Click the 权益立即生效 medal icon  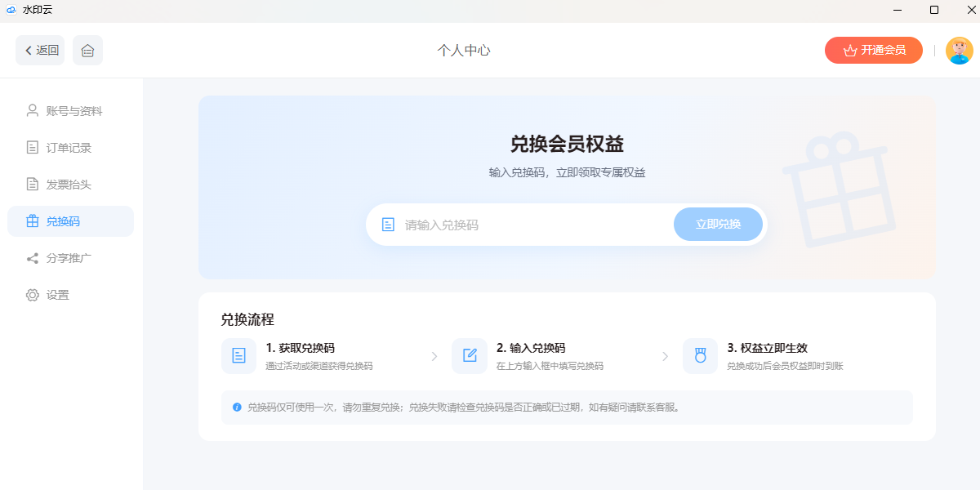click(700, 356)
